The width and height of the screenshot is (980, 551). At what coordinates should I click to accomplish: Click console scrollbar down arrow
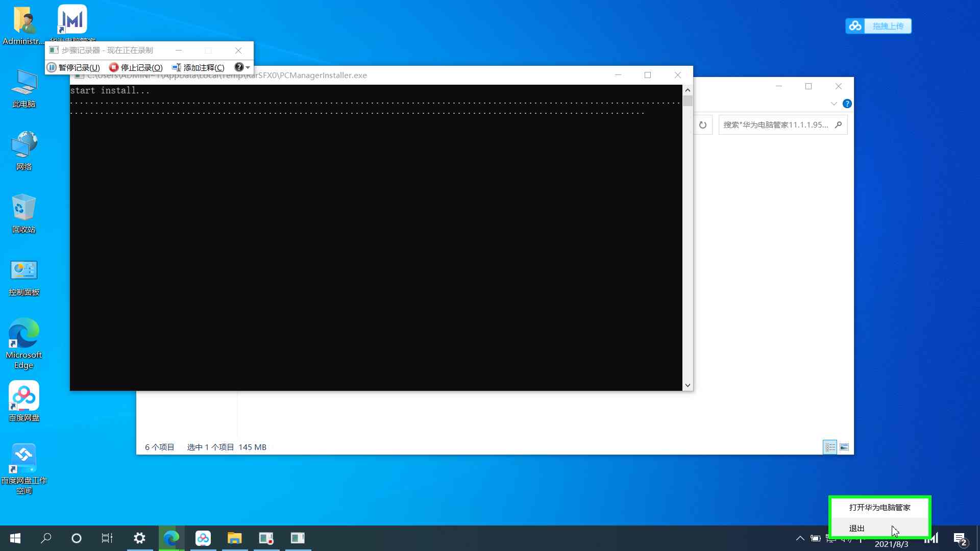[688, 385]
